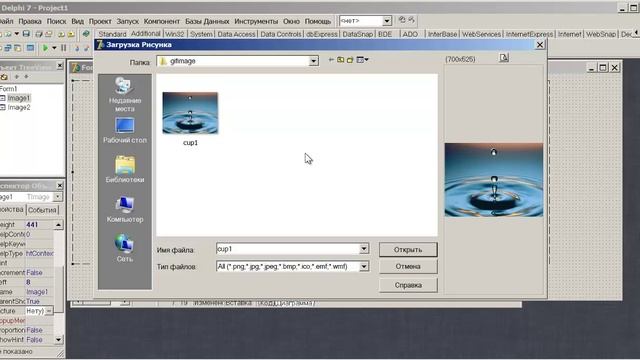Open the Окно menu
Viewport: 640px width, 360px height.
point(291,21)
